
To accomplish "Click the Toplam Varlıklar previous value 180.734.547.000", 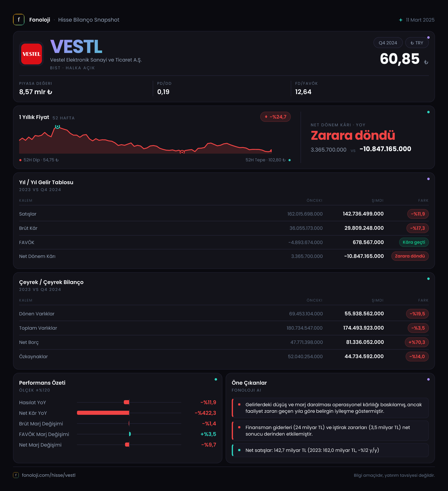I will 305,328.
